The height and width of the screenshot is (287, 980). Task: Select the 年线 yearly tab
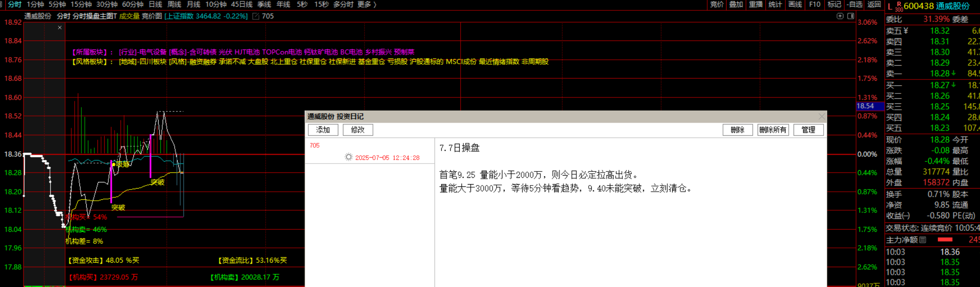coord(283,4)
